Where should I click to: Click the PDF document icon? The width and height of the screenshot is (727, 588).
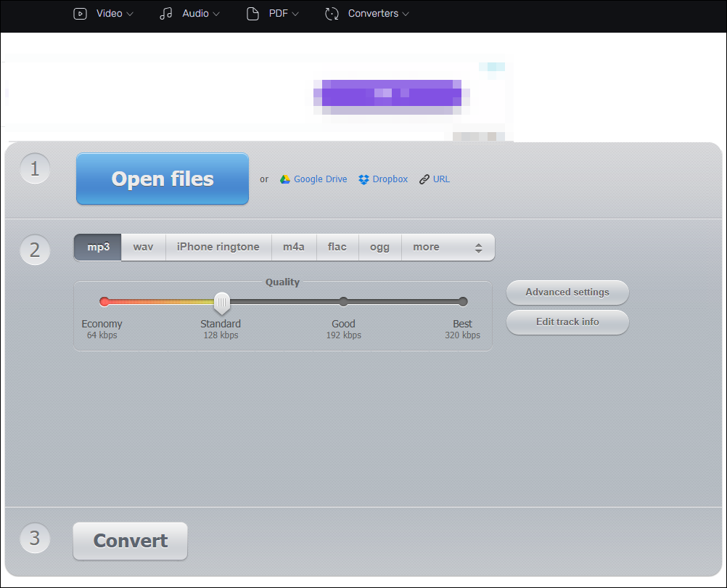[252, 14]
